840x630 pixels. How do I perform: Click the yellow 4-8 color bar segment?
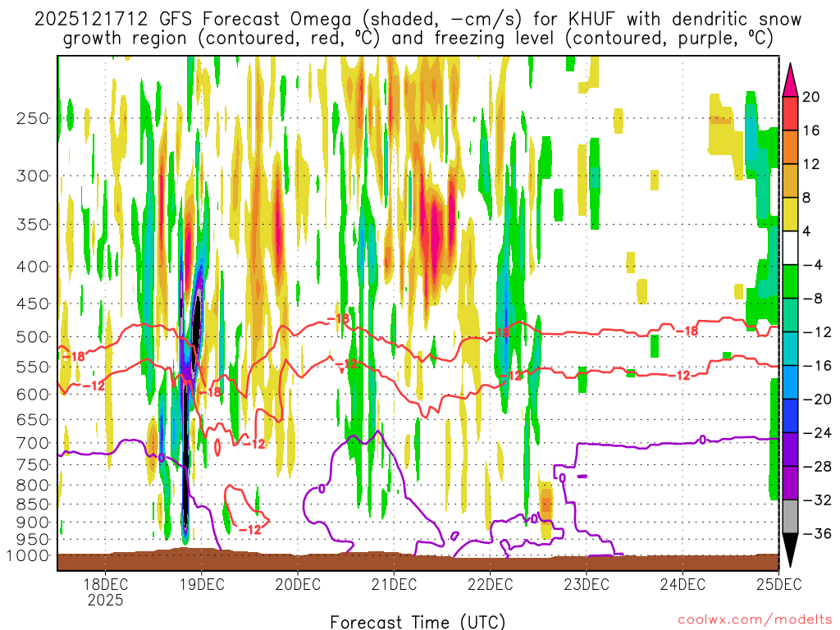pyautogui.click(x=790, y=214)
